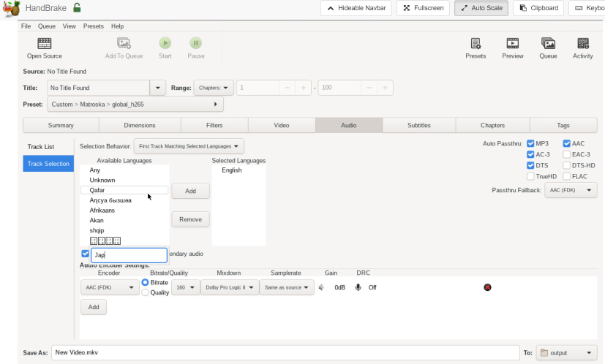
Task: Toggle Auto Scale
Action: coord(481,8)
